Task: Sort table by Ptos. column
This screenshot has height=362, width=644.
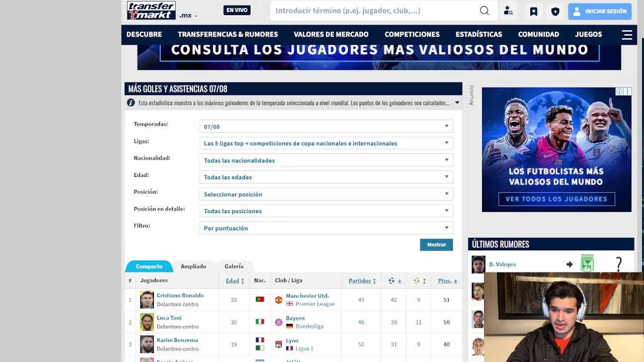Action: pos(447,281)
